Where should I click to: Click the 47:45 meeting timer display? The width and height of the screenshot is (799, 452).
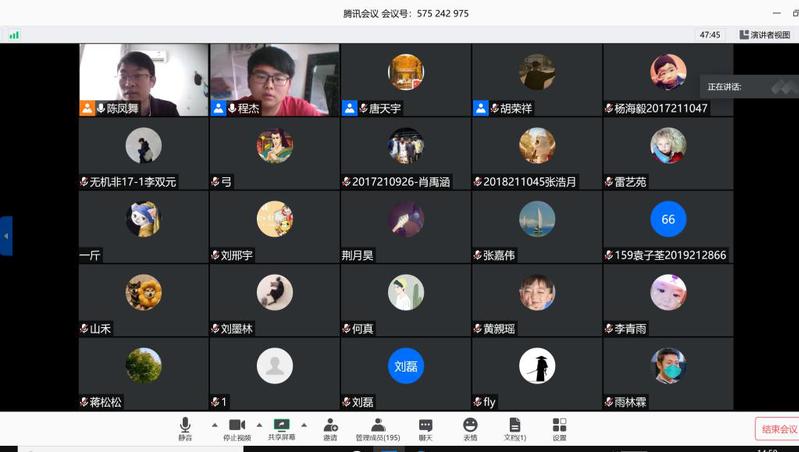click(x=710, y=34)
